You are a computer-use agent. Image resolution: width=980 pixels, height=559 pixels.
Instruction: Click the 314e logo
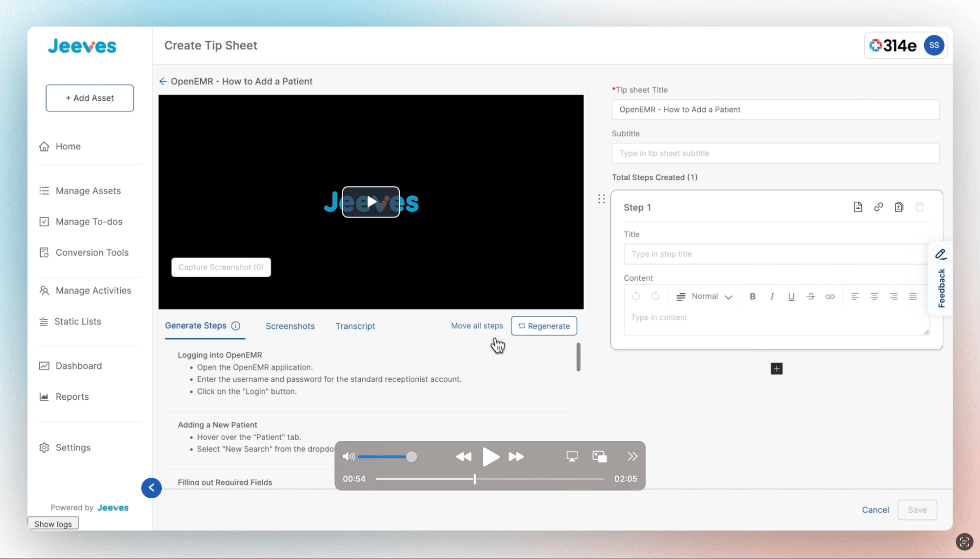[893, 46]
